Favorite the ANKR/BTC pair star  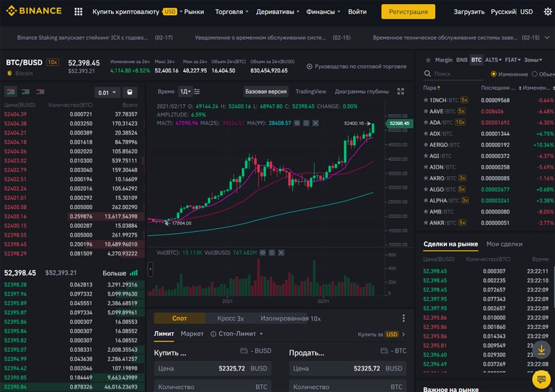click(426, 223)
